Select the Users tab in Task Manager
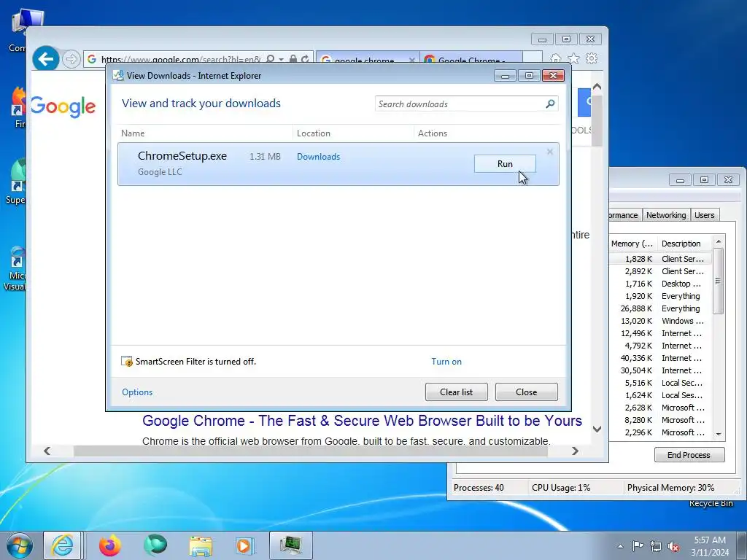Image resolution: width=747 pixels, height=560 pixels. pyautogui.click(x=704, y=215)
